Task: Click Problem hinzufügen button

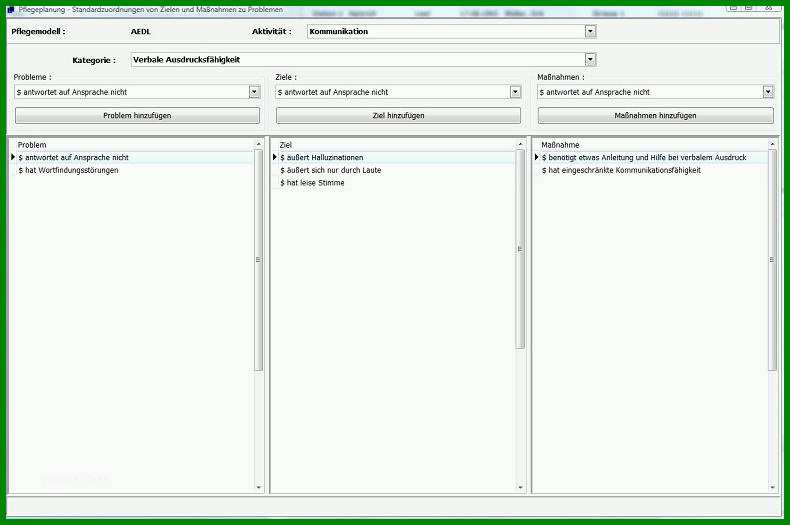Action: 137,115
